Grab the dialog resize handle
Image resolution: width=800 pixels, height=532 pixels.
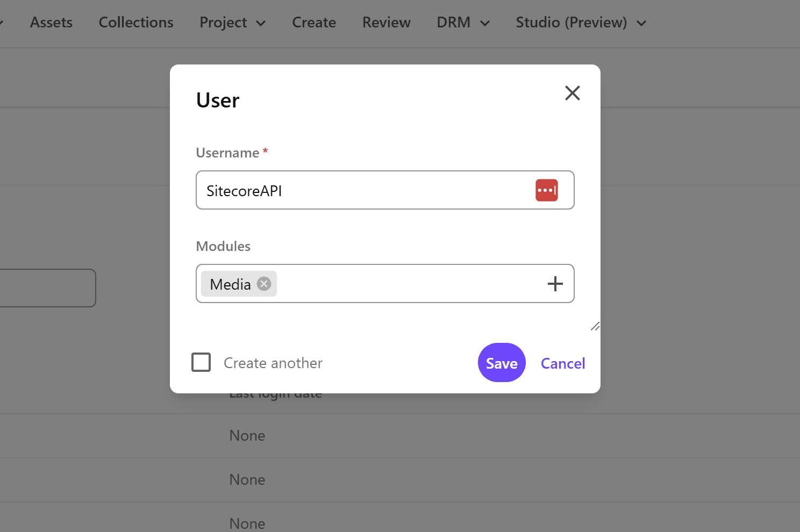(595, 326)
